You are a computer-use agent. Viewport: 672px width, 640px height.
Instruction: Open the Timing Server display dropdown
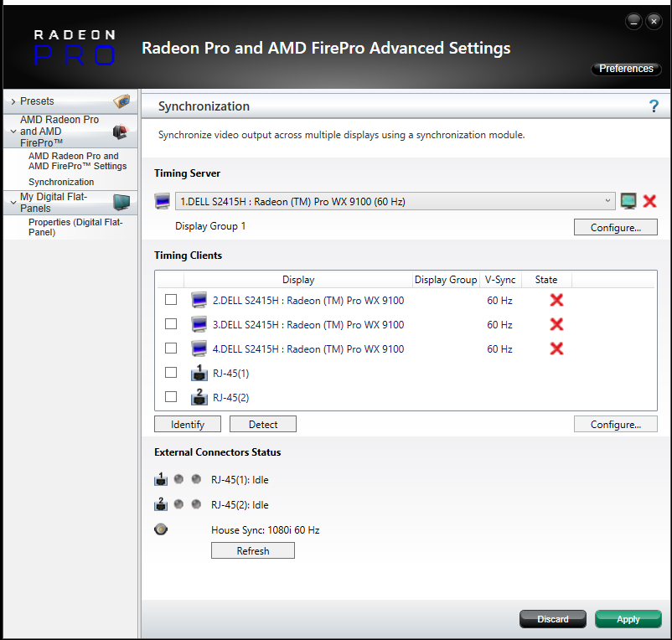pyautogui.click(x=395, y=201)
